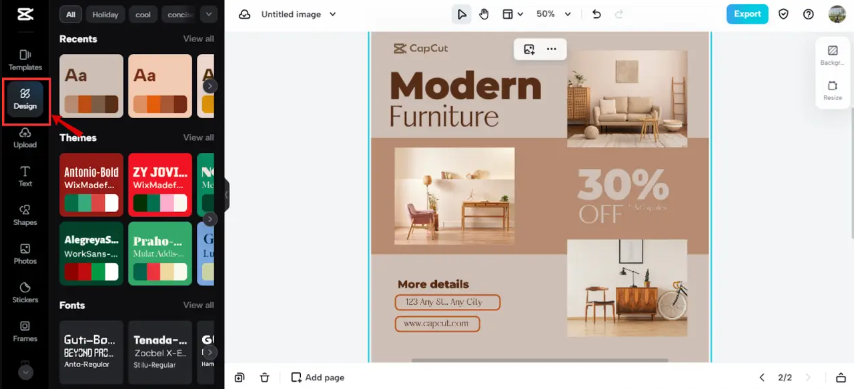
Task: Open the CapCut home logo
Action: tap(25, 15)
